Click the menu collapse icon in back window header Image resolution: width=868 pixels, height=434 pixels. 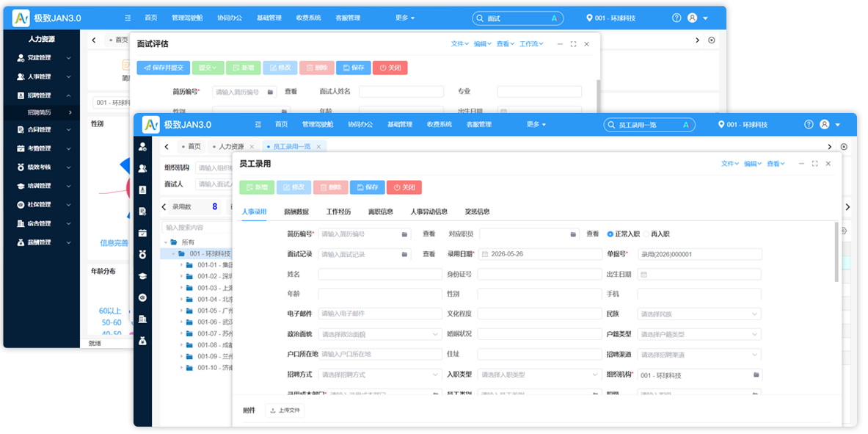pos(128,18)
